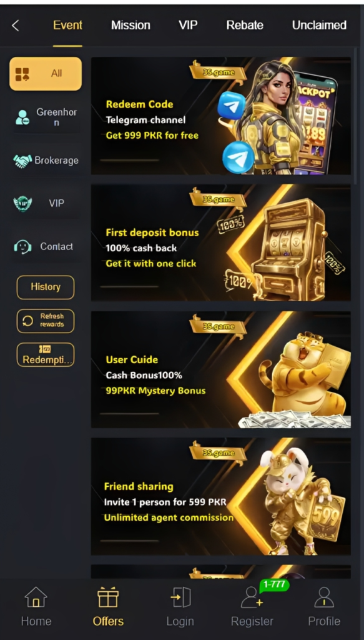Open Contact support headset item

click(x=46, y=246)
